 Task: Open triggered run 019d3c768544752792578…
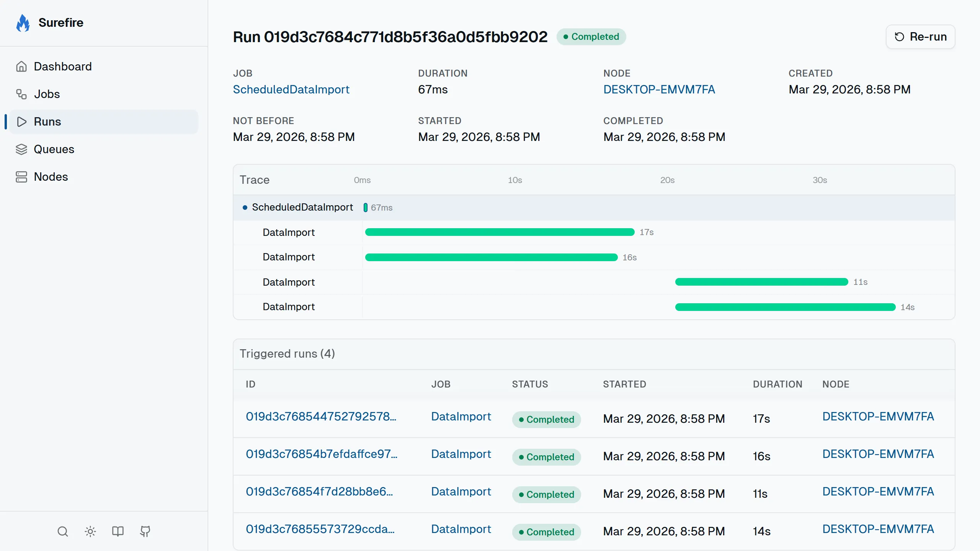(x=321, y=417)
